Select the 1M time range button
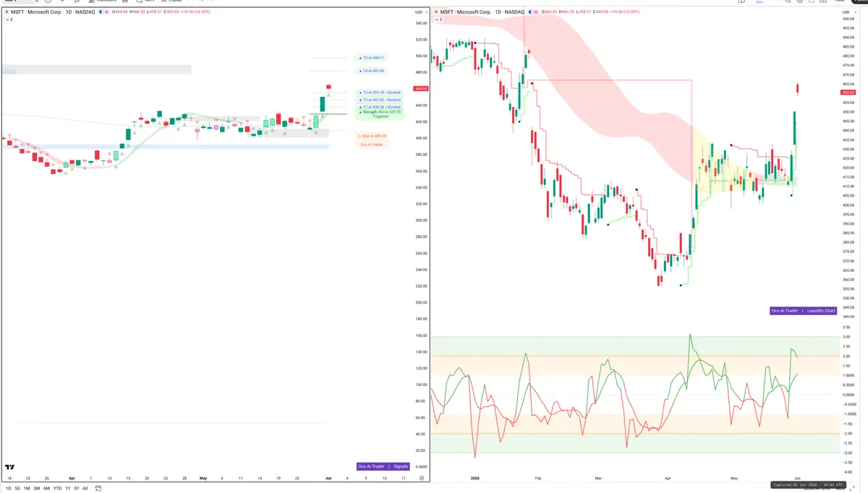This screenshot has height=493, width=868. tap(27, 488)
